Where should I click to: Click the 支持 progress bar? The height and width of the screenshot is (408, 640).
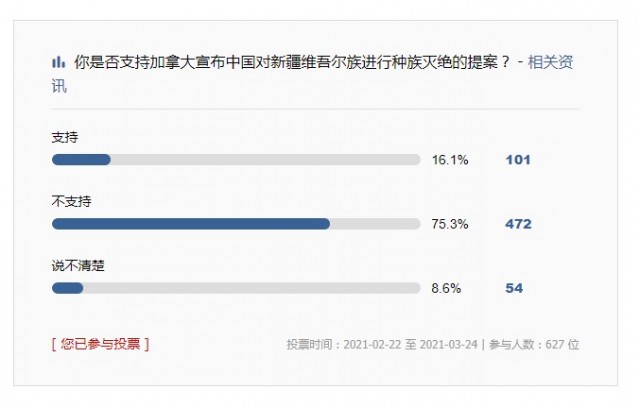tap(236, 160)
